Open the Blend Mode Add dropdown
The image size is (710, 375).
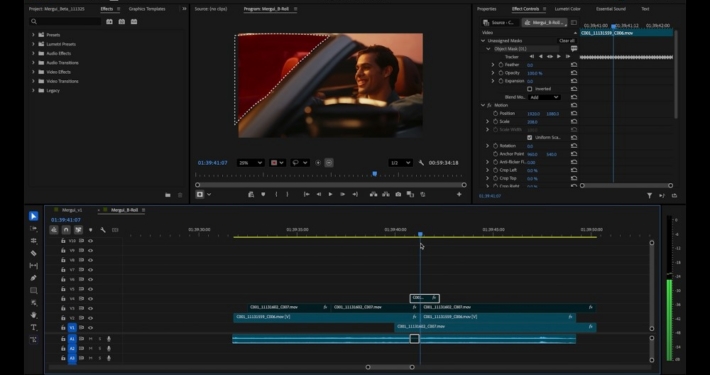(x=544, y=97)
